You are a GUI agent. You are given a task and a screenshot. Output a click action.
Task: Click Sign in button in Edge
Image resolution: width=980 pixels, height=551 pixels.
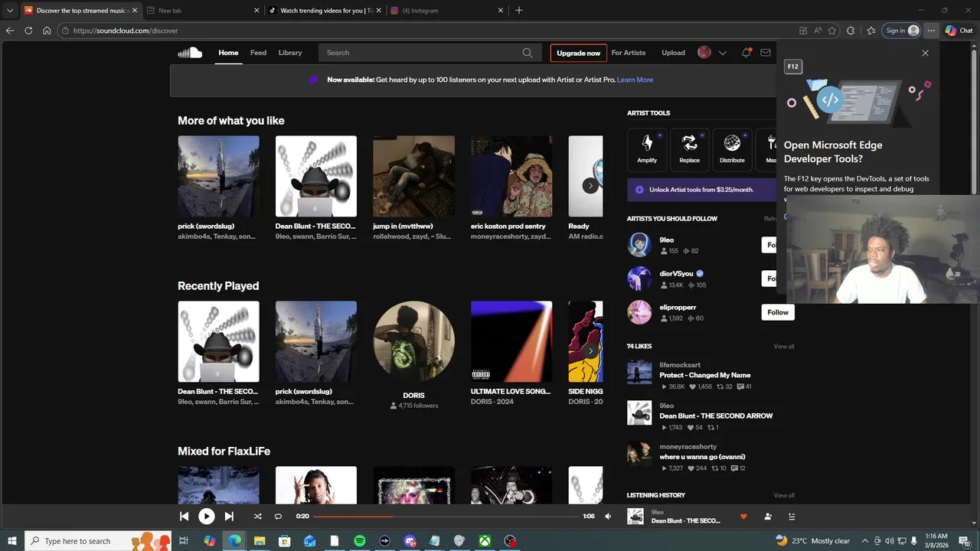[902, 31]
